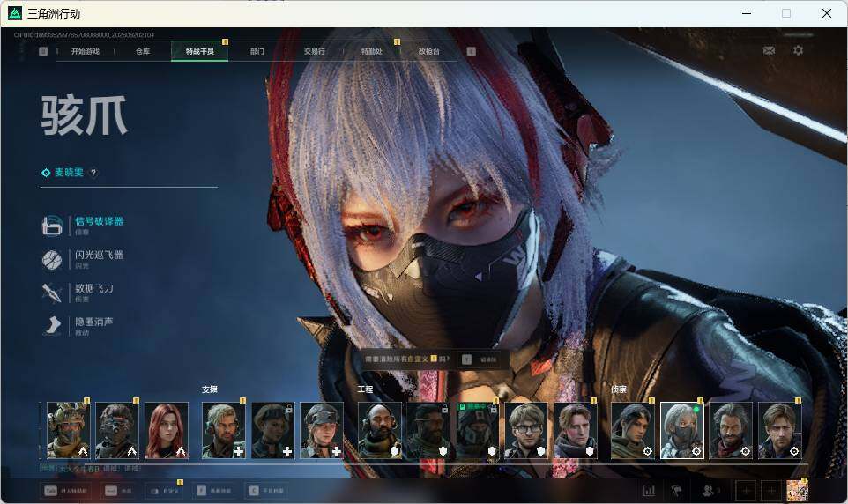Viewport: 848px width, 504px height.
Task: Click the return button left of 自定义
Action: coord(118,491)
